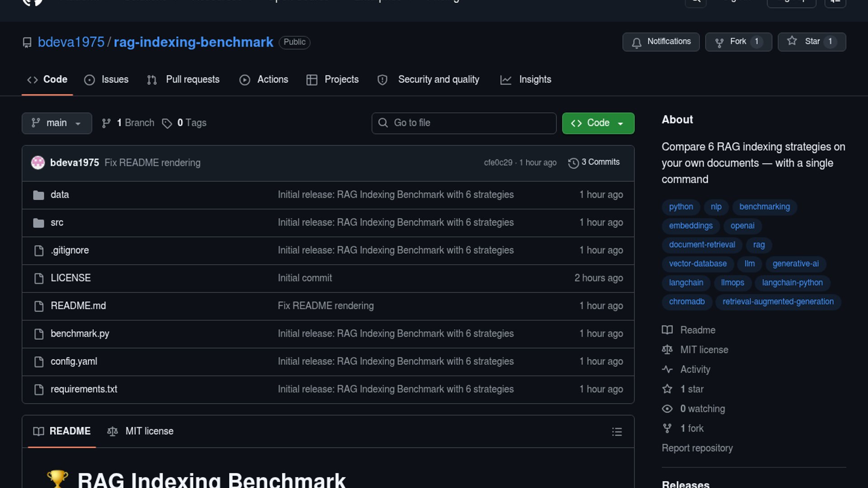Click the Tags icon next to 0 Tags
The image size is (868, 488).
[167, 123]
